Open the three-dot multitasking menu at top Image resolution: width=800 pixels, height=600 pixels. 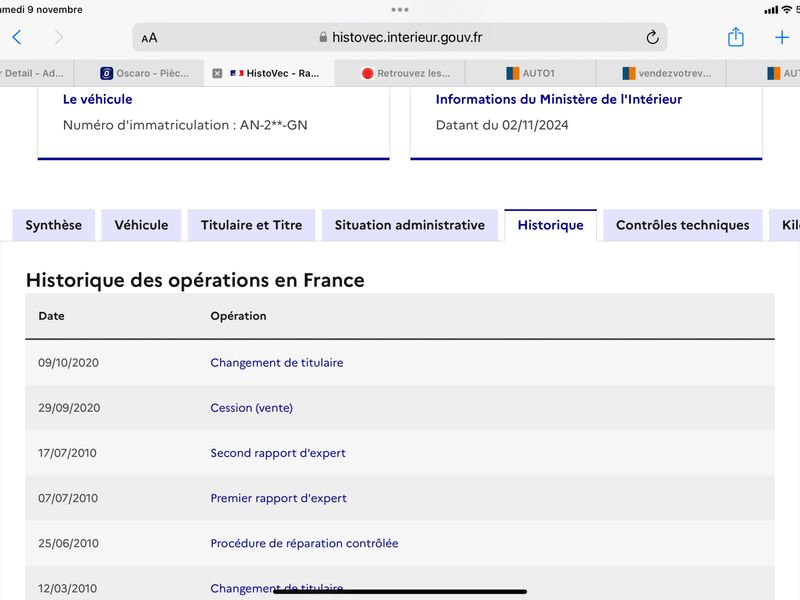(x=399, y=9)
